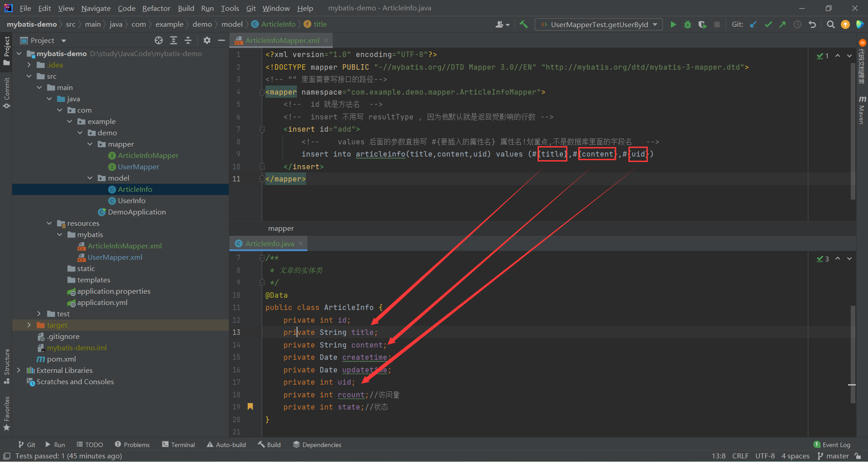Viewport: 868px width, 462px height.
Task: Expand the .idea folder
Action: click(29, 65)
